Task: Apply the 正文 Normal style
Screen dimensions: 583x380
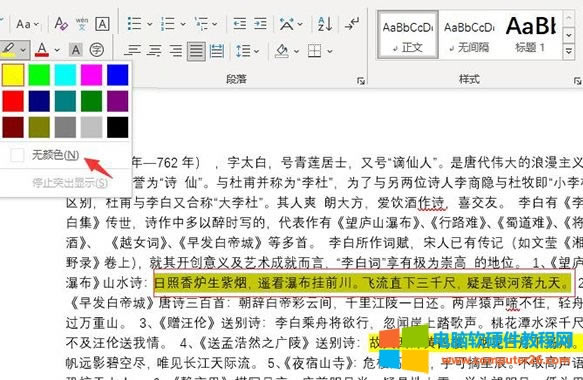Action: click(x=408, y=35)
